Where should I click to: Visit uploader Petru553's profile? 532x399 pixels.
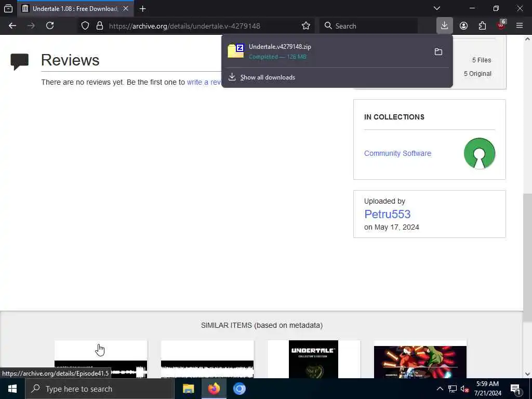click(x=388, y=214)
